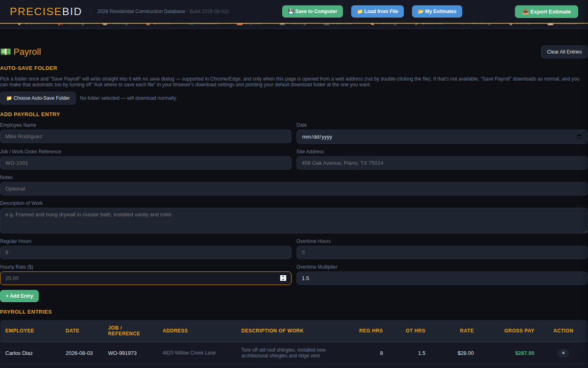This screenshot has width=588, height=368.
Task: Click the Description of Work column header
Action: 272,331
